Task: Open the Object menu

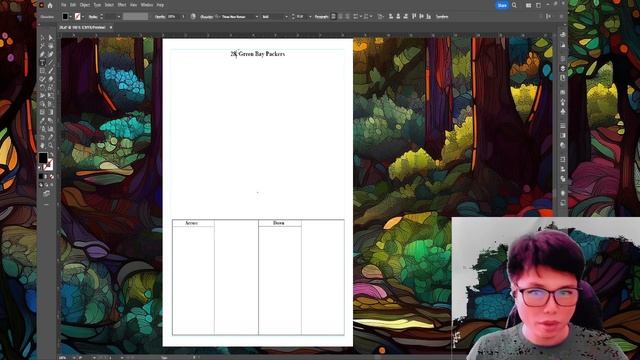Action: pyautogui.click(x=84, y=5)
